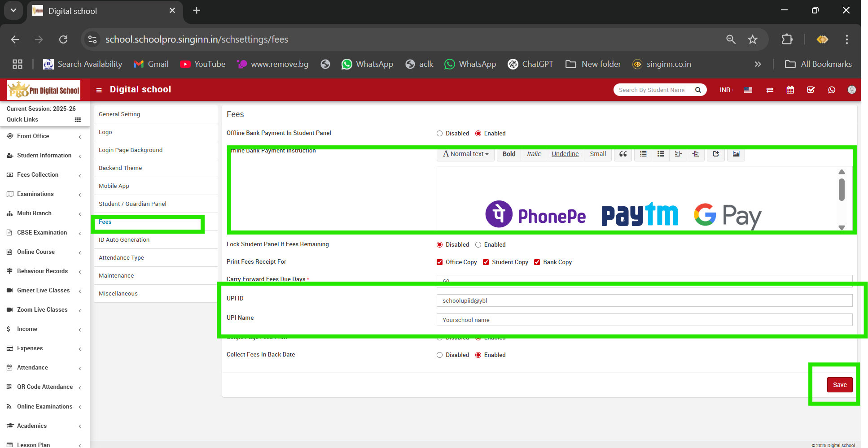Click the insert image icon in the editor
Viewport: 868px width, 448px height.
pyautogui.click(x=736, y=154)
